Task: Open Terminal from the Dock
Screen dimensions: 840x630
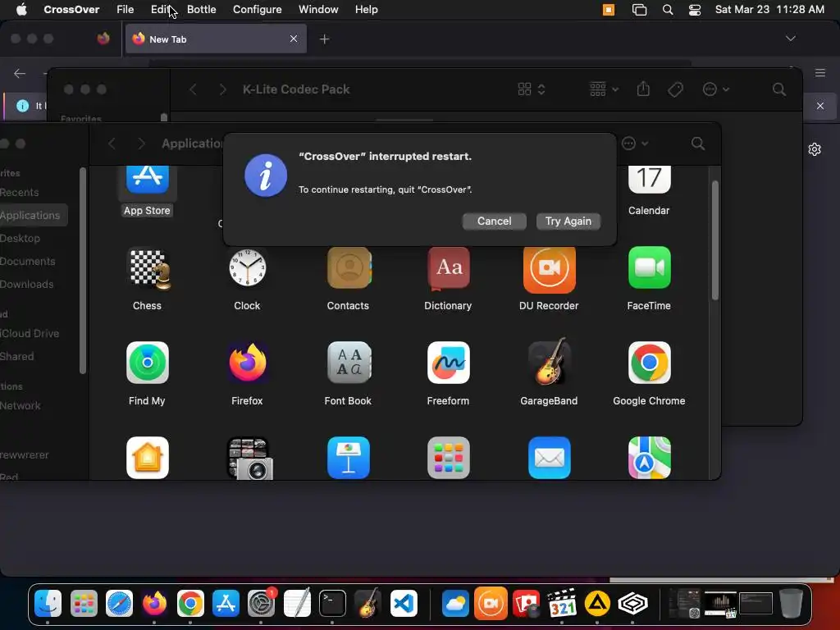Action: coord(332,604)
